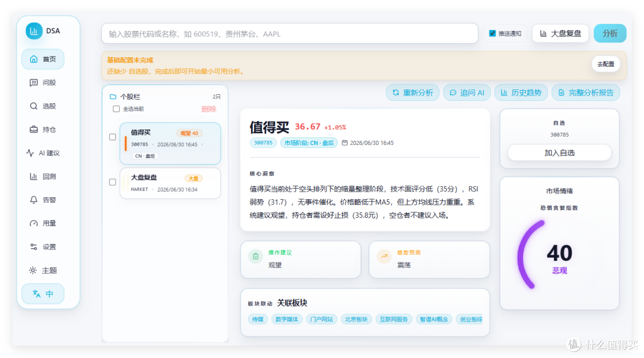Open the 用量 usage page
644x358 pixels.
[43, 223]
